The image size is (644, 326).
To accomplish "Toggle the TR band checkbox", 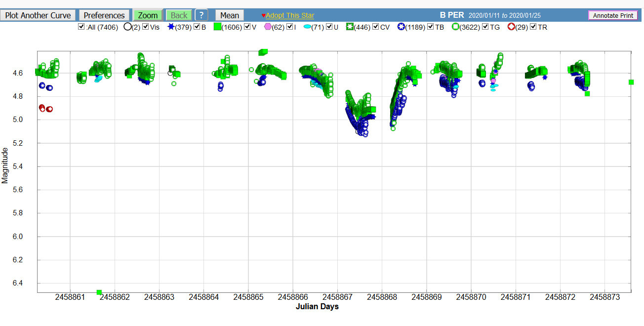I will [533, 27].
